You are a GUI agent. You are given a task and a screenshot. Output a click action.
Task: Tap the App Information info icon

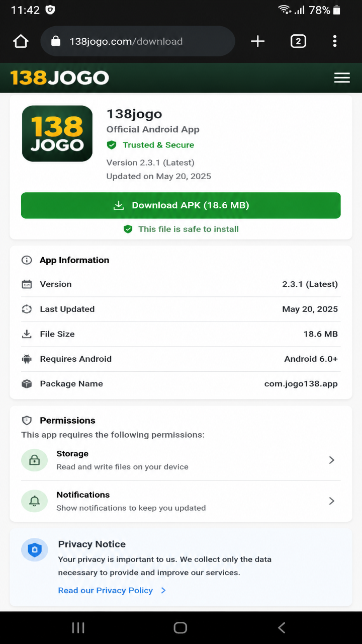(27, 260)
